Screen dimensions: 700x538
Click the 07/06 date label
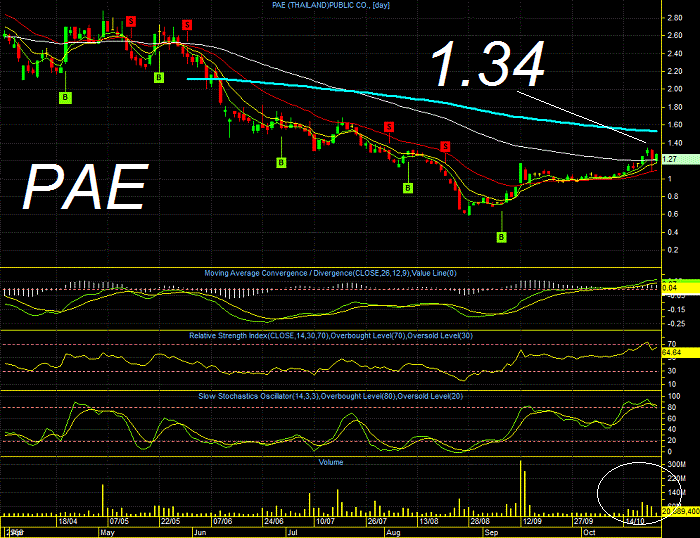(x=222, y=521)
